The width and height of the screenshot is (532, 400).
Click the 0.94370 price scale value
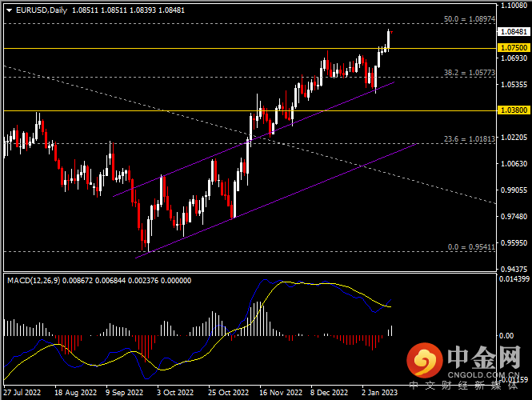click(512, 269)
